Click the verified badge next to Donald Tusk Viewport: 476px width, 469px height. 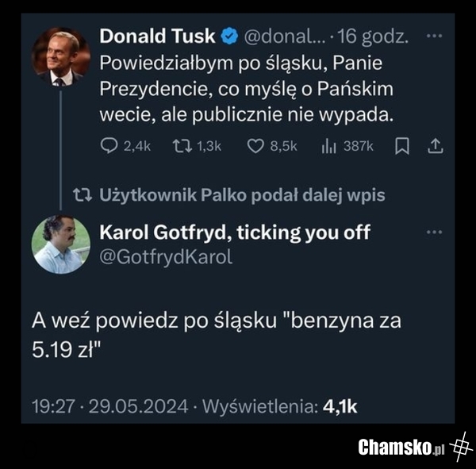click(229, 37)
